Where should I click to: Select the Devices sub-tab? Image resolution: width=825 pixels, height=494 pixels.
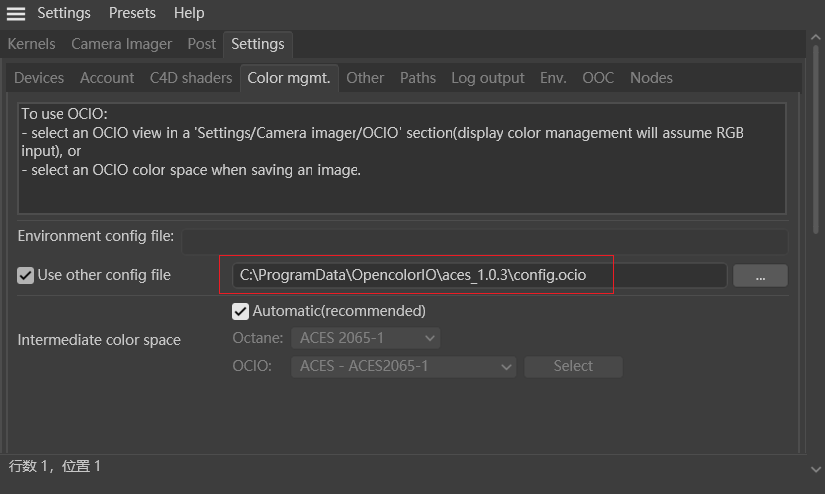pyautogui.click(x=39, y=78)
